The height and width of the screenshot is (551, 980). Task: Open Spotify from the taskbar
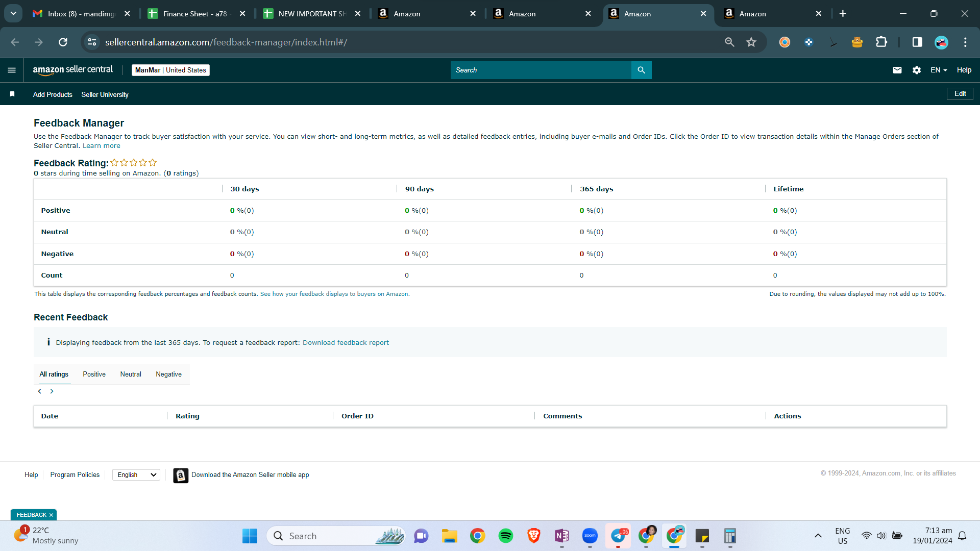[x=506, y=536]
